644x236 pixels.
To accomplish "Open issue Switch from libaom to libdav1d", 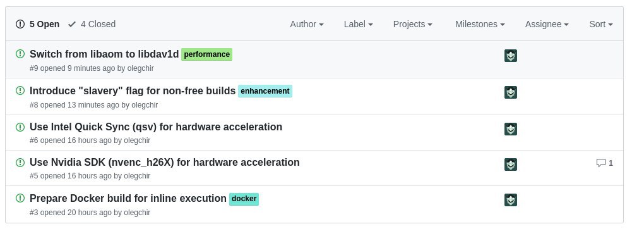I will [x=104, y=54].
